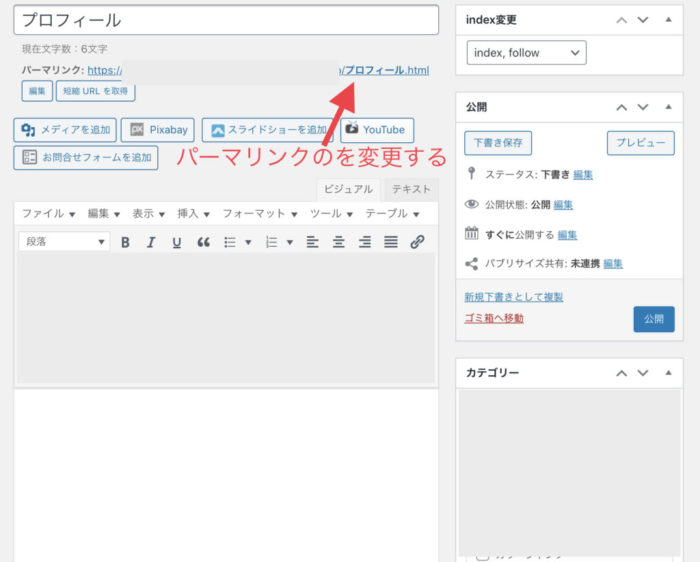This screenshot has height=562, width=700.
Task: Click the permalink 編集 button
Action: [x=37, y=91]
